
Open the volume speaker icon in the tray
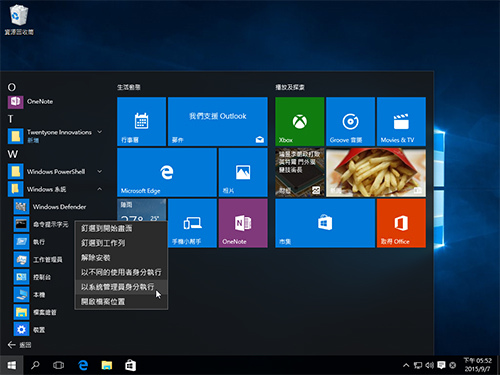(x=429, y=365)
